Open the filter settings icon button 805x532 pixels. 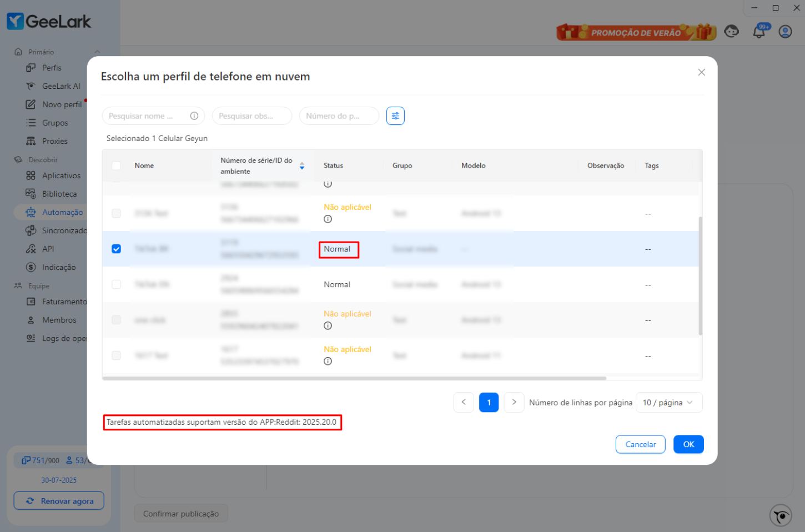tap(395, 116)
